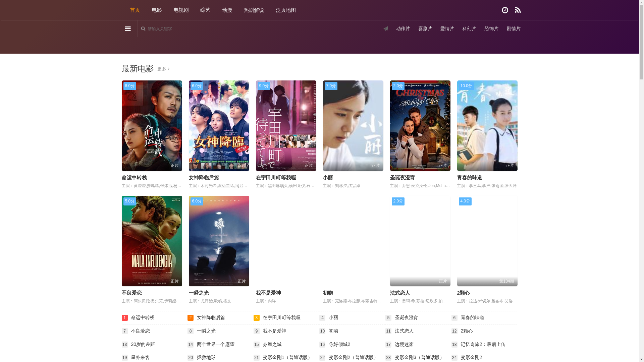
Task: Open the 小丽 poster thumbnail
Action: [353, 126]
